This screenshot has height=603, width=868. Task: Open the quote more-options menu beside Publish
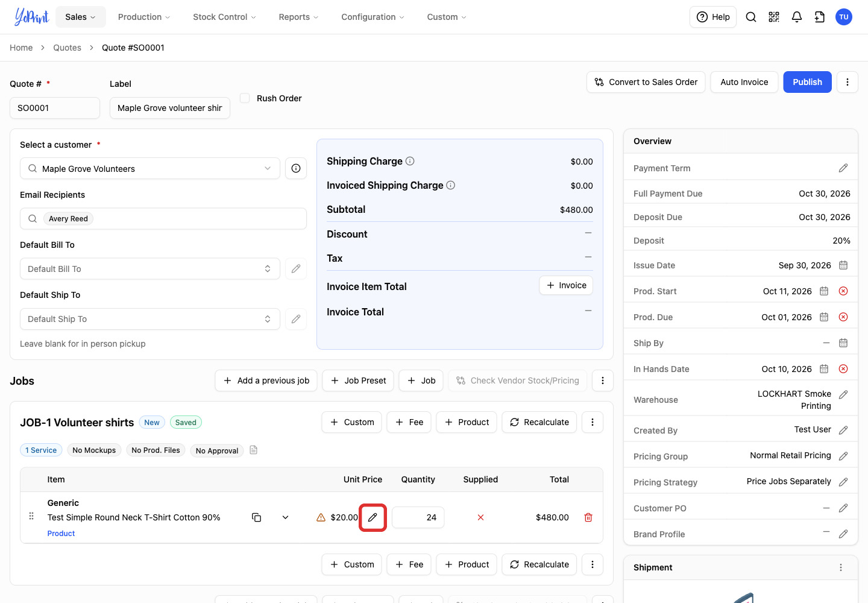click(848, 82)
